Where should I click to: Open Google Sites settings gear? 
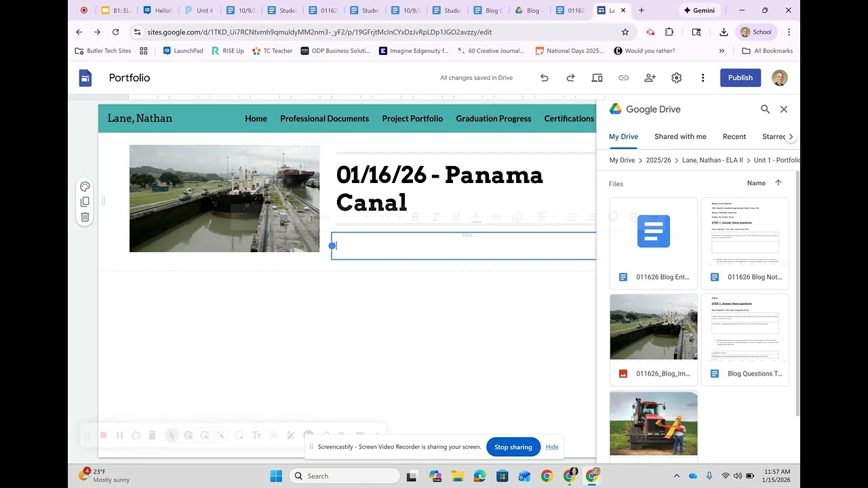(676, 78)
